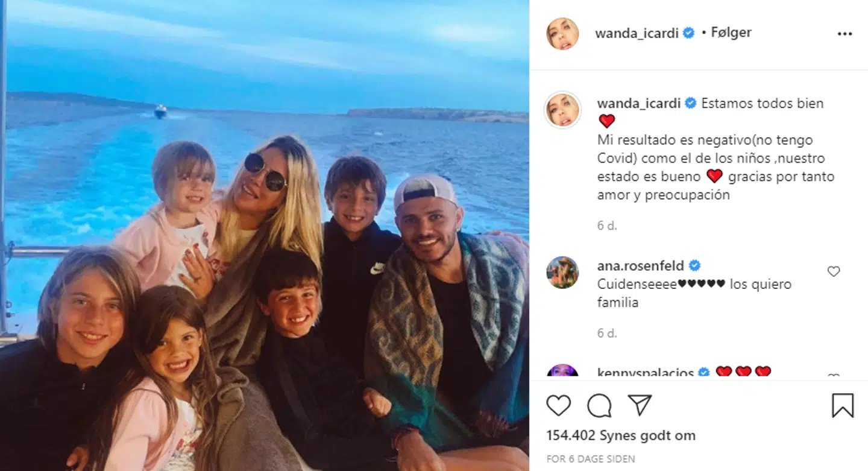
Task: Click ana.rosenfeld's verified badge
Action: pos(694,265)
